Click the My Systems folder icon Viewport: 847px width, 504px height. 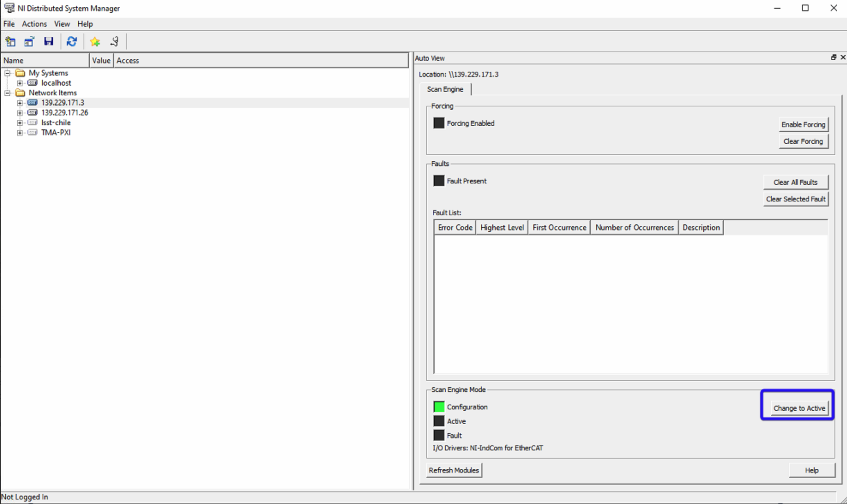click(20, 73)
